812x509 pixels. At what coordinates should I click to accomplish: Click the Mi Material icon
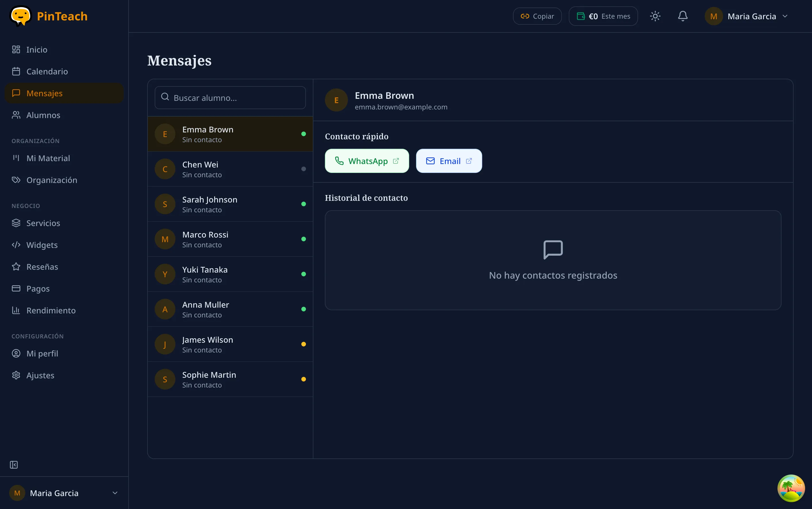pos(16,158)
